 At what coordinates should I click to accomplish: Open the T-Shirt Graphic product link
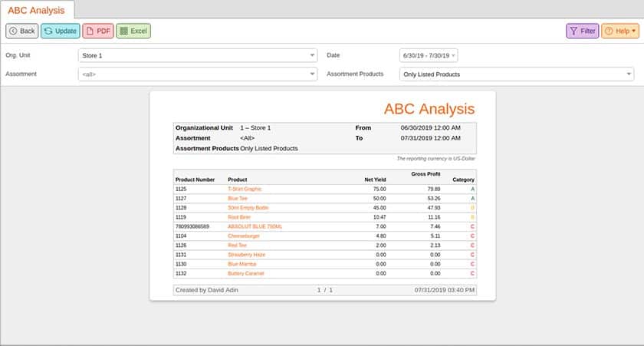(x=245, y=189)
